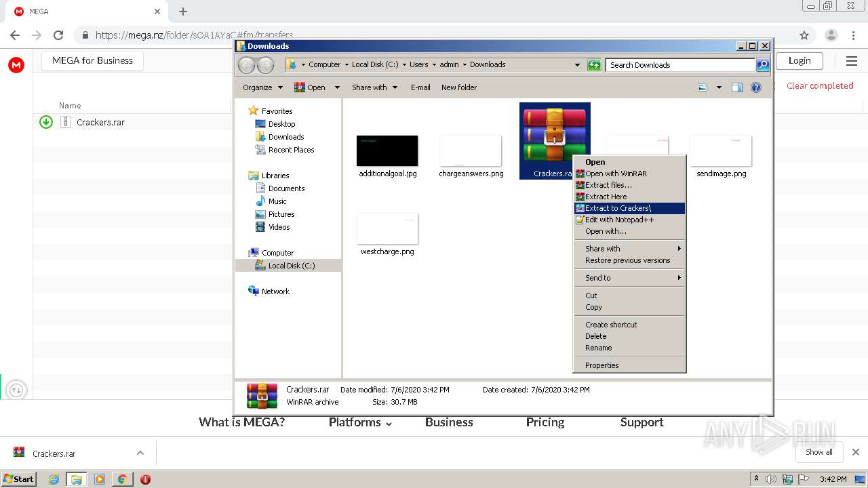
Task: Click the Search Downloads field
Action: click(680, 65)
